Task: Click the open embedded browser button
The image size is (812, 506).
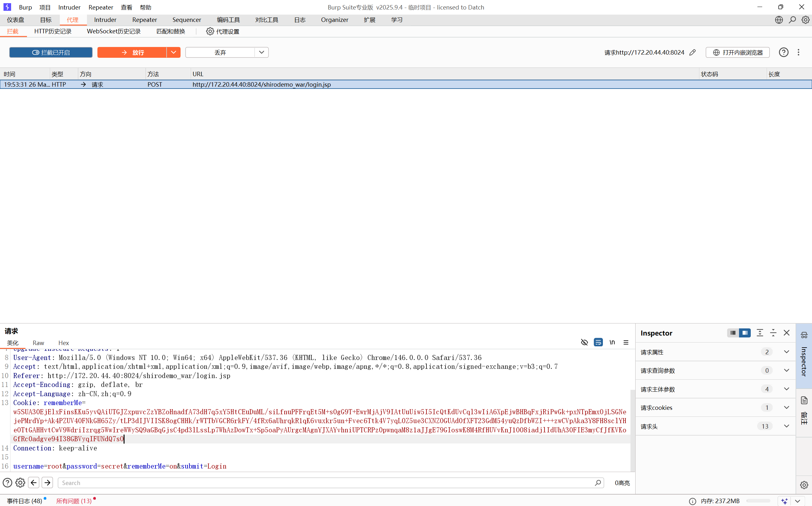Action: coord(737,53)
